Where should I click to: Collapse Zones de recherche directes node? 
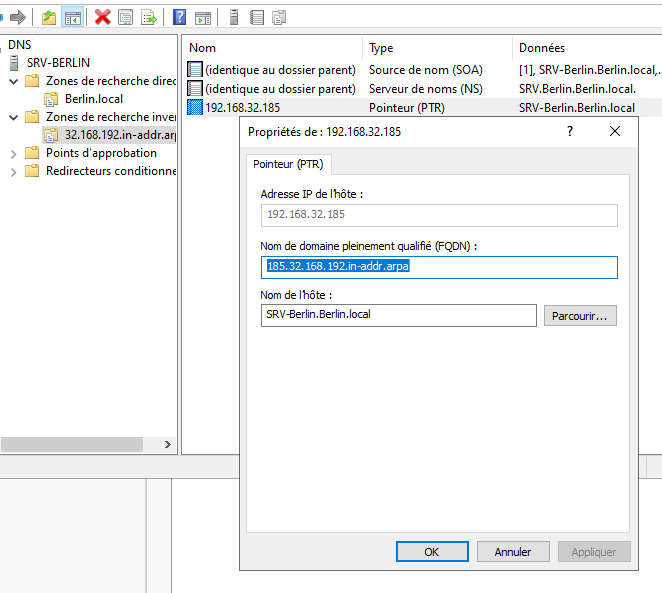[x=12, y=81]
